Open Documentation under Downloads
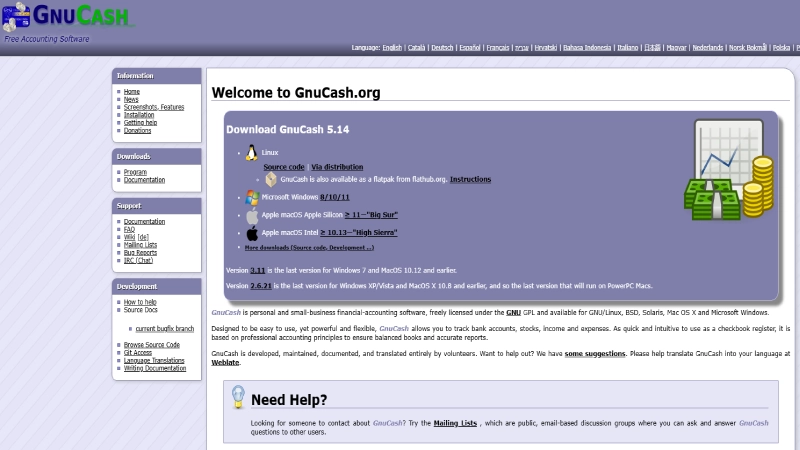 tap(144, 180)
